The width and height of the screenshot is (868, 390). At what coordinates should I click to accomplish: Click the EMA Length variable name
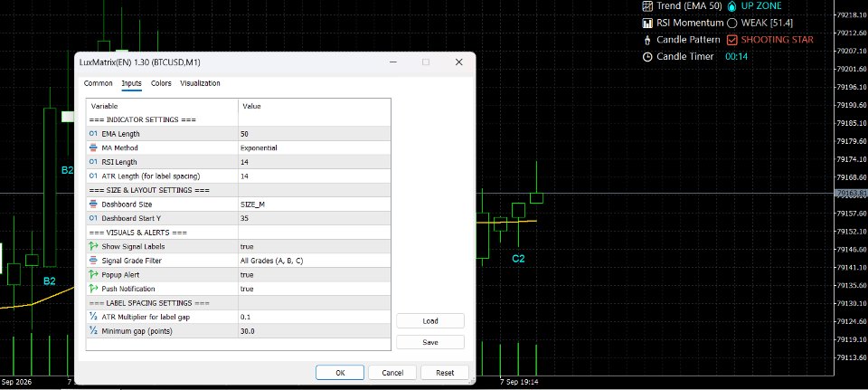coord(120,134)
